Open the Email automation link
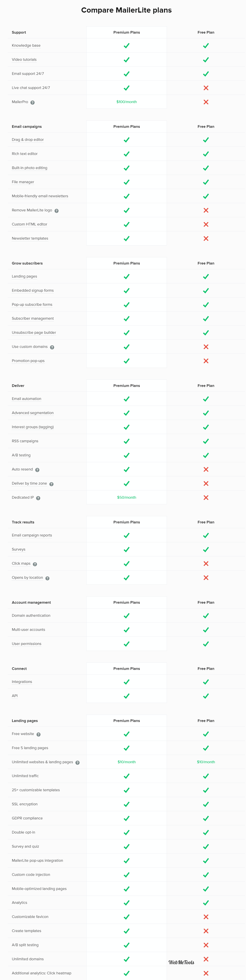The width and height of the screenshot is (246, 980). [26, 399]
